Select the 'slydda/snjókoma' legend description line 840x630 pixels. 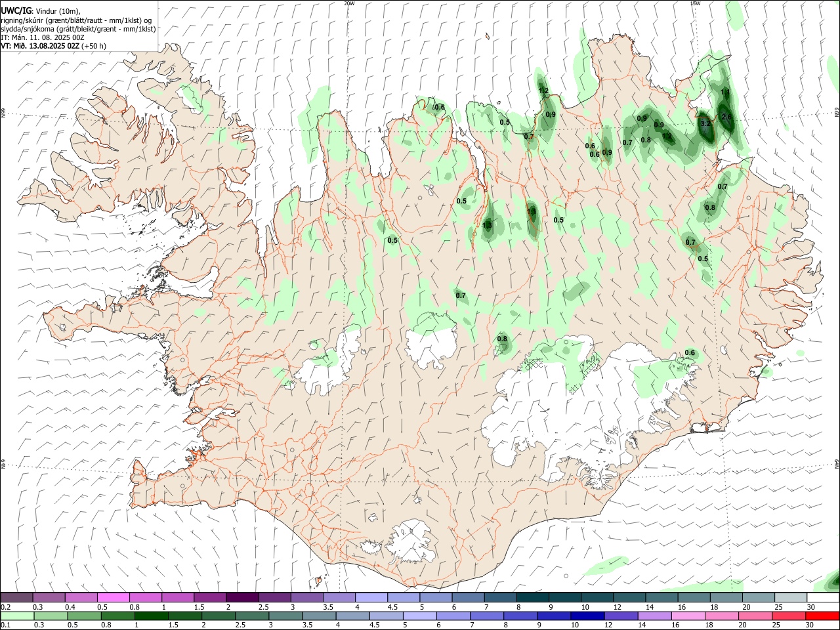78,29
